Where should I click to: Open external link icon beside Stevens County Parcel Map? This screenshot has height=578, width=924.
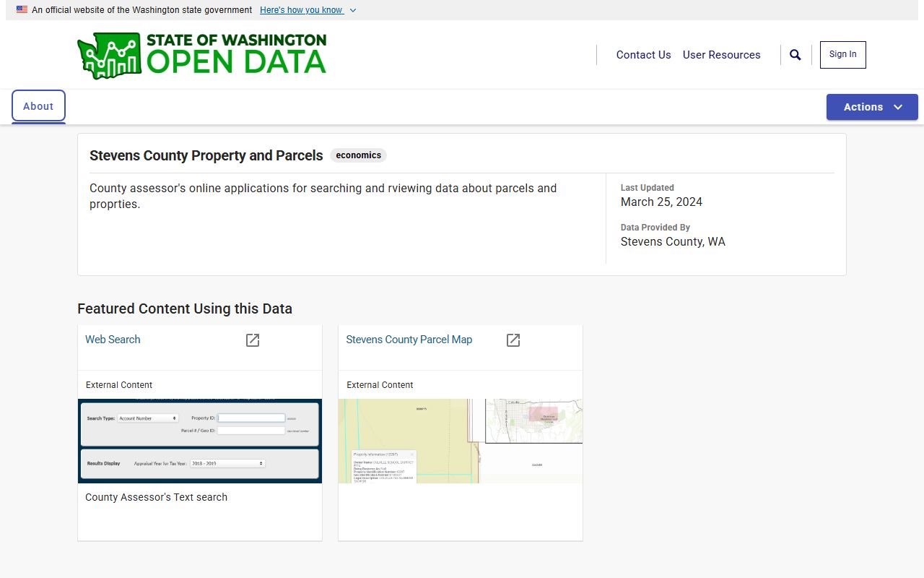click(x=513, y=340)
